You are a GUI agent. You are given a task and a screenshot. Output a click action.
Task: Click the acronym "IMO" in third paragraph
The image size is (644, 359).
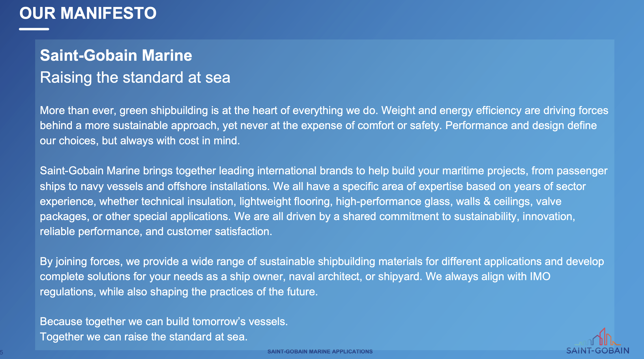tap(540, 277)
